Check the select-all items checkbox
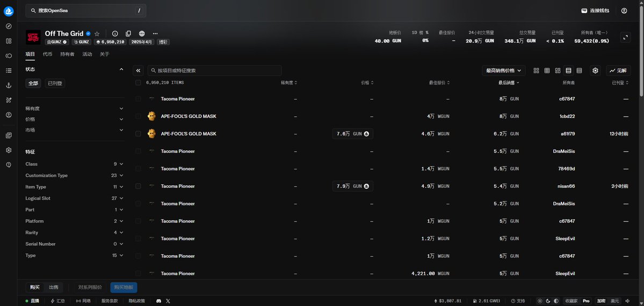This screenshot has width=644, height=306. click(139, 83)
